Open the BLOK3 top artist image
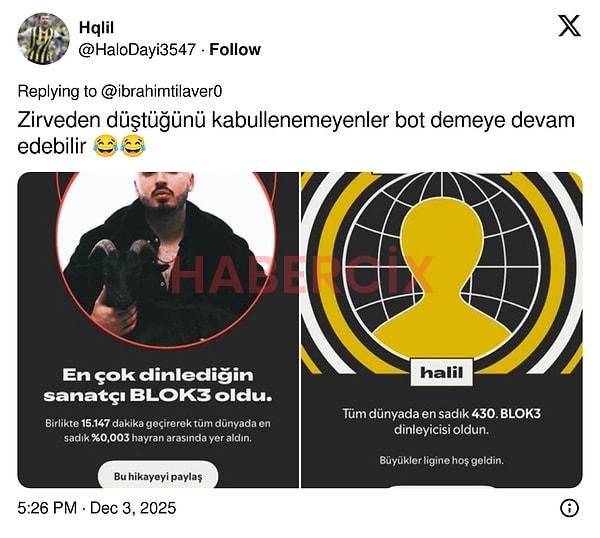This screenshot has width=600, height=538. coord(158,330)
